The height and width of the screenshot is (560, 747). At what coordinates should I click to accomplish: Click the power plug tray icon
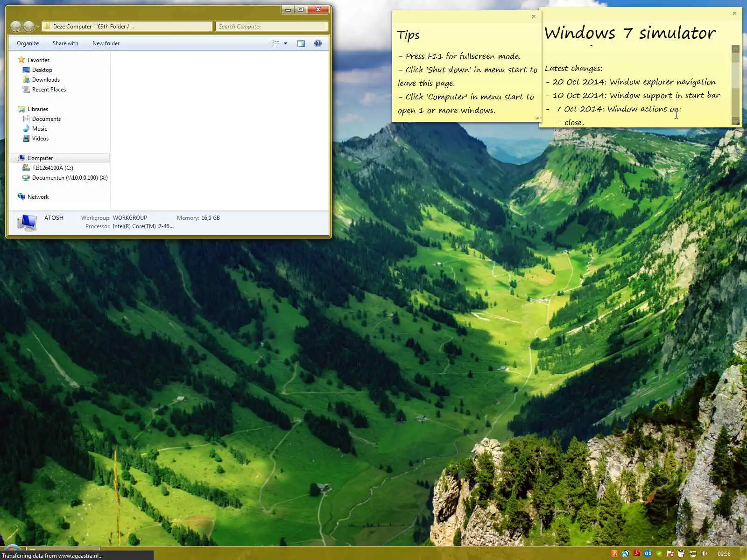pos(682,554)
